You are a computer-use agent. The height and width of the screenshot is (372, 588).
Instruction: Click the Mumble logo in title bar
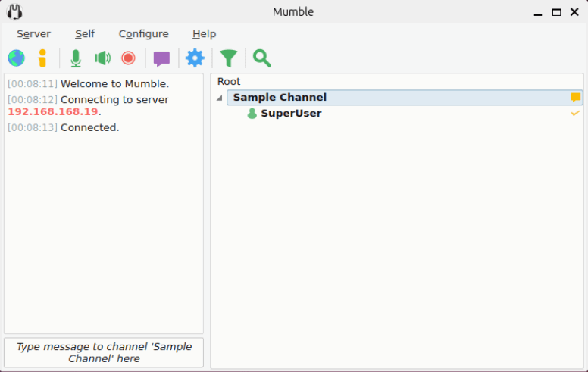pos(15,12)
